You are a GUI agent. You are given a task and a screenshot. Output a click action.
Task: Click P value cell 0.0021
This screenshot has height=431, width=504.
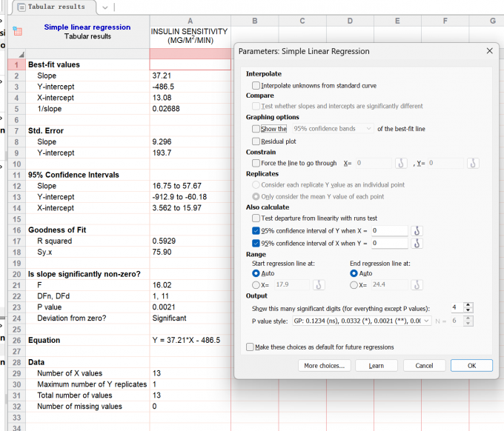(190, 307)
